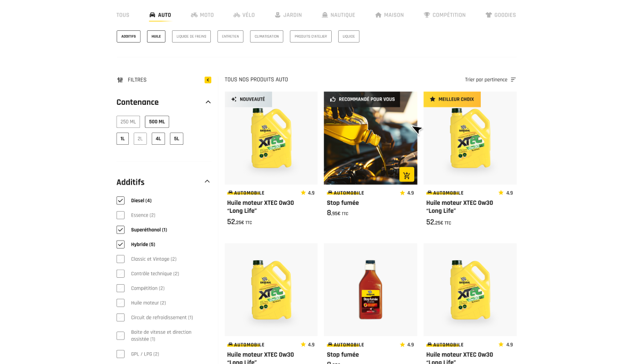
Task: Click the RECOMMANDÉ POUR VOUS badge
Action: pos(362,100)
